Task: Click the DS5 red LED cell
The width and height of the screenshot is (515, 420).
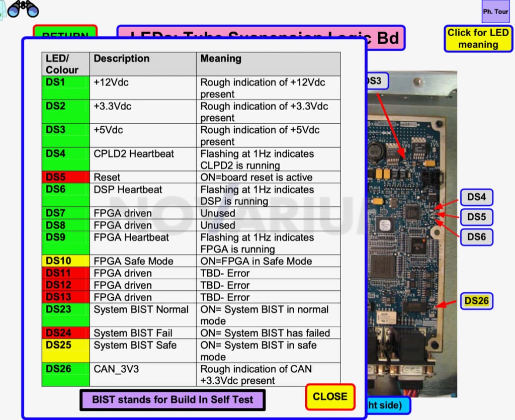Action: coord(66,177)
